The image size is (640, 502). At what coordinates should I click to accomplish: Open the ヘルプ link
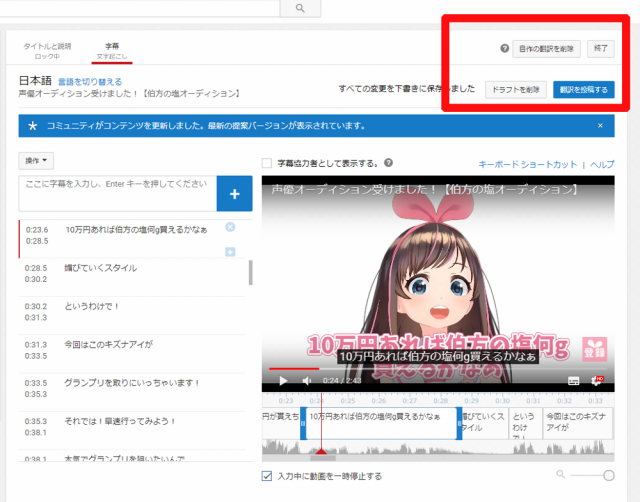pos(602,164)
